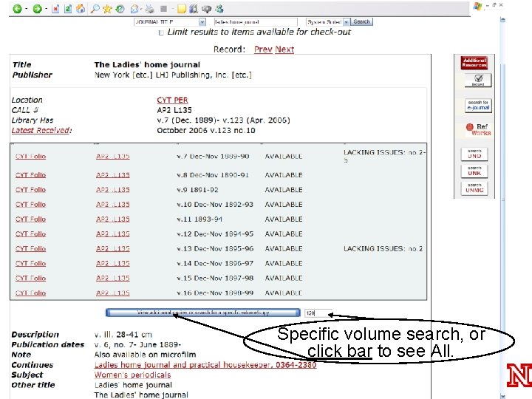Image resolution: width=532 pixels, height=399 pixels.
Task: Open the Search magnifier toolbar icon
Action: (x=95, y=9)
